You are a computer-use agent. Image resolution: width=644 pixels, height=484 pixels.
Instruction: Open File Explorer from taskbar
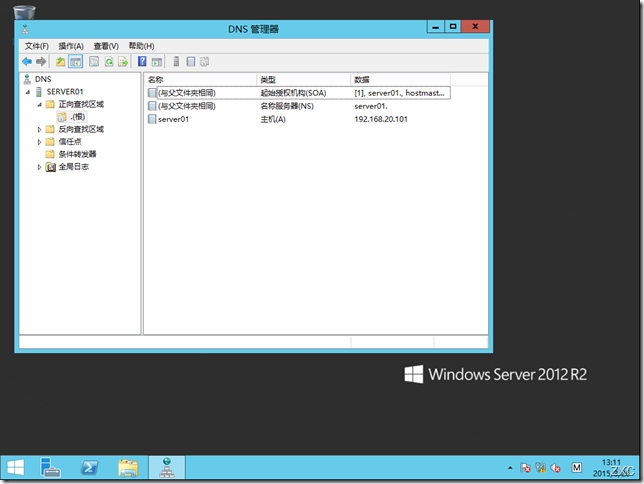pyautogui.click(x=128, y=468)
